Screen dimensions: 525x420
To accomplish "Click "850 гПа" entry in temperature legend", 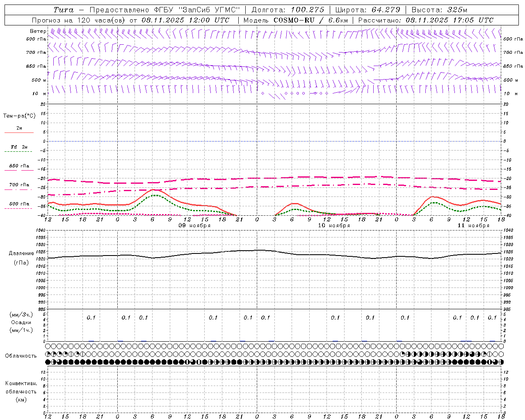I will click(19, 166).
